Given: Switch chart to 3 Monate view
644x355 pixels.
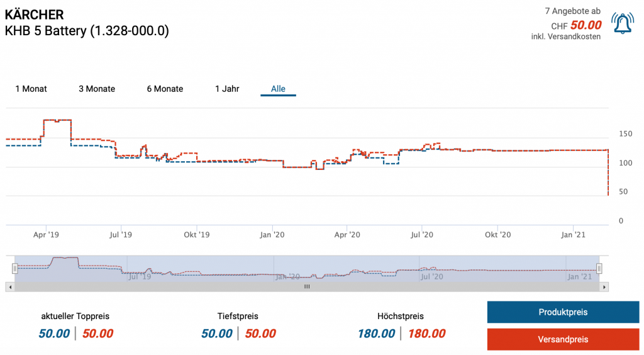Looking at the screenshot, I should (x=97, y=89).
